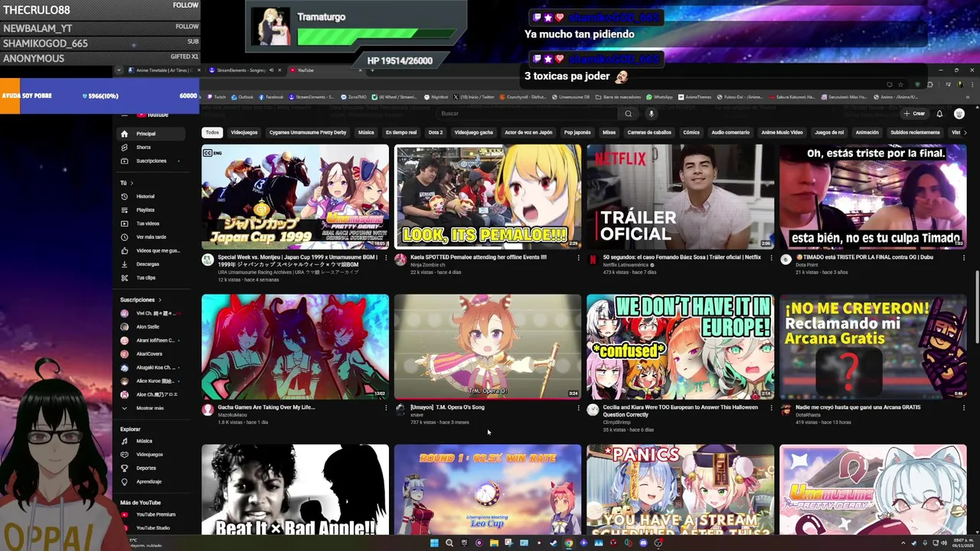Play the T.M. Opera O's Song thumbnail
The height and width of the screenshot is (551, 980).
coord(488,347)
